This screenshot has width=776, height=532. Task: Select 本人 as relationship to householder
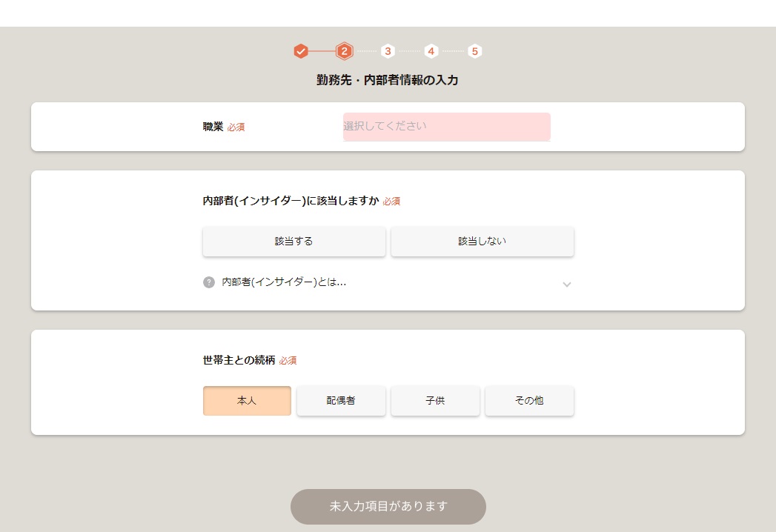pos(247,401)
